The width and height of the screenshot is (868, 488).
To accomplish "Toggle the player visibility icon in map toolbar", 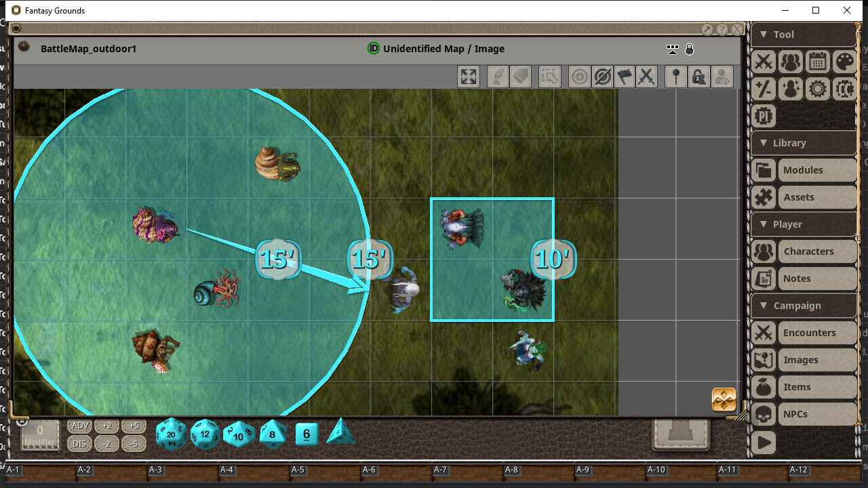I will [722, 77].
